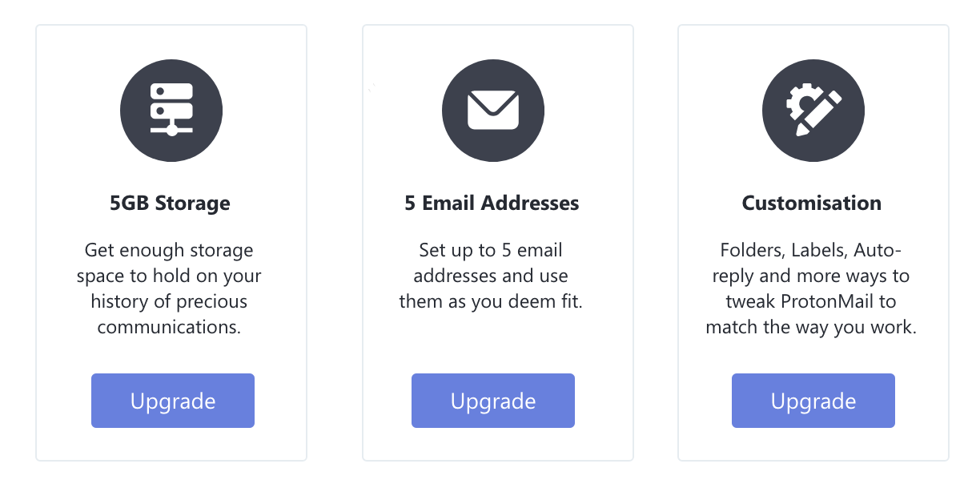Select the dark circle around the envelope icon

493,111
